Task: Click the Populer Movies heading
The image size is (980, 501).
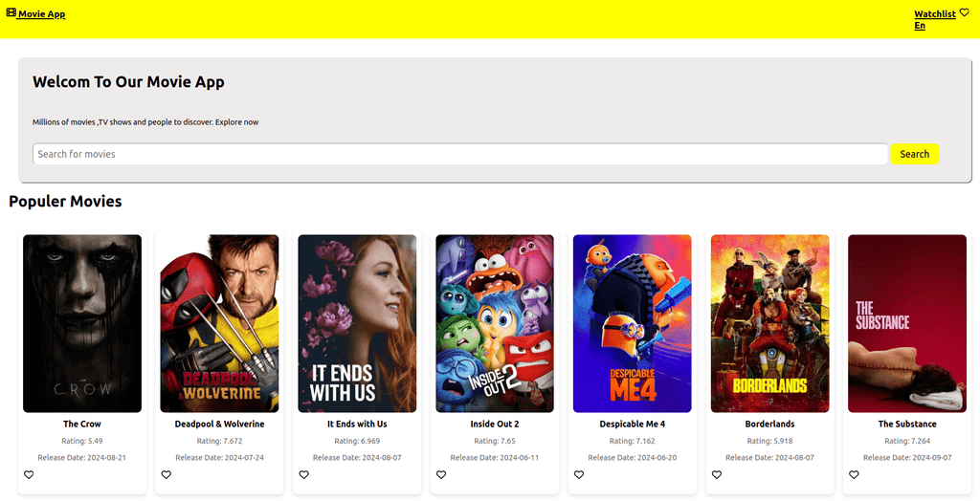Action: point(65,201)
